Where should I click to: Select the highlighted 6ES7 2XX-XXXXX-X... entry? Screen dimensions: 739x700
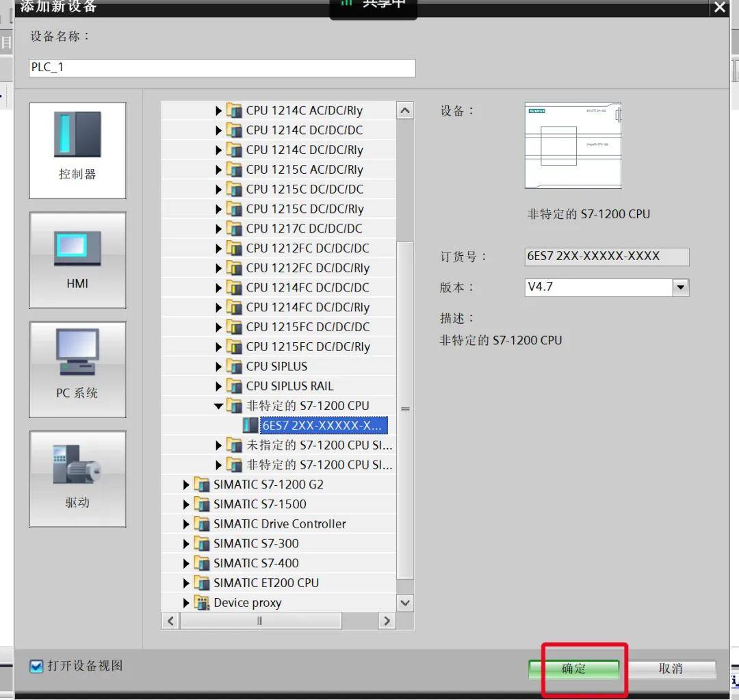[324, 425]
